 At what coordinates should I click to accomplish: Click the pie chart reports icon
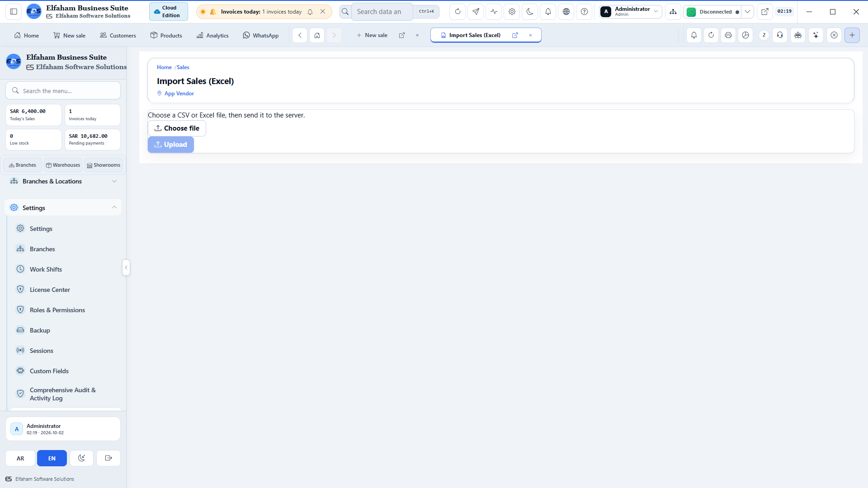click(745, 35)
